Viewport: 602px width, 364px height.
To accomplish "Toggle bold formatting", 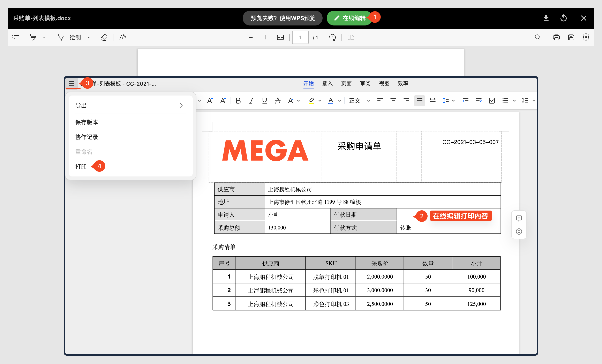I will tap(238, 101).
